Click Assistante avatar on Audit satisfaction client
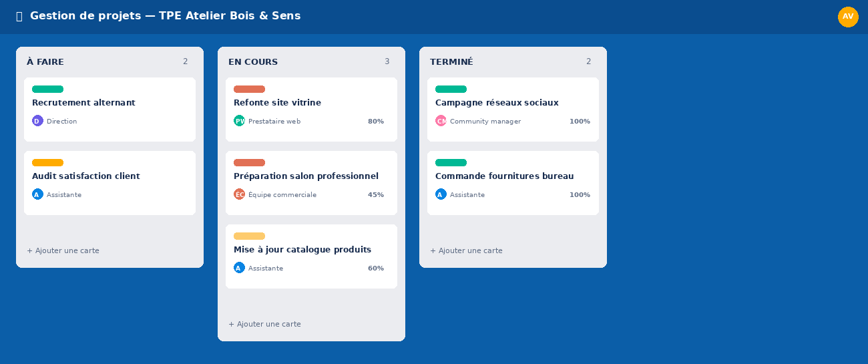 (x=37, y=194)
